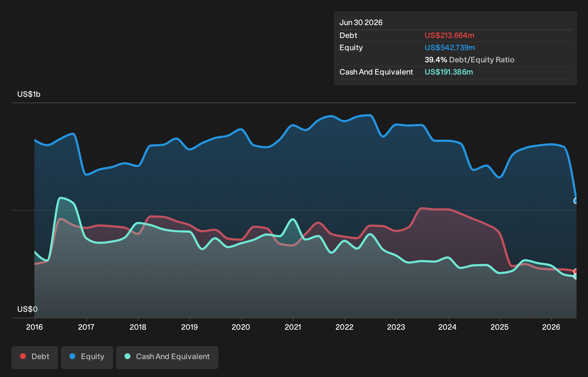This screenshot has height=377, width=588.
Task: Select the 2019 x-axis label
Action: [x=189, y=327]
